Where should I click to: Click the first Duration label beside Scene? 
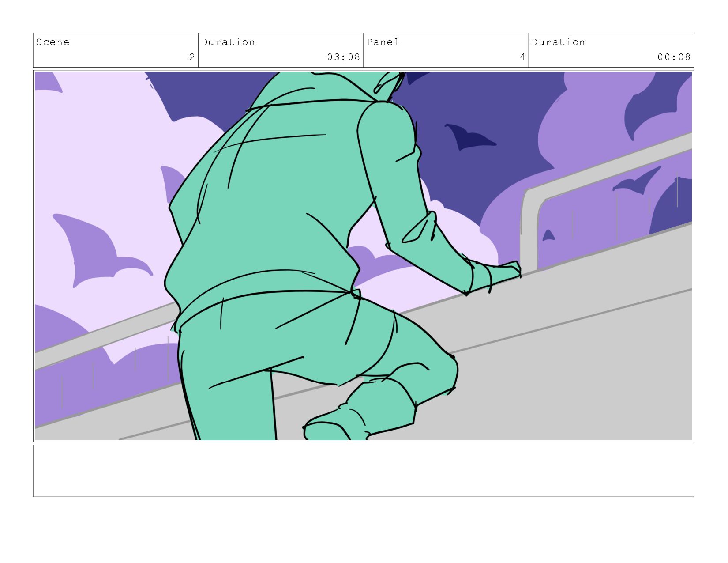228,42
